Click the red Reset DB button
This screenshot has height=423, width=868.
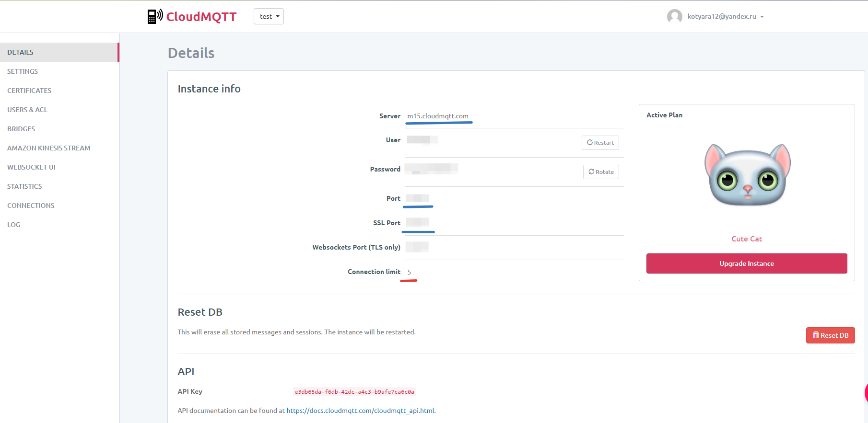[830, 335]
